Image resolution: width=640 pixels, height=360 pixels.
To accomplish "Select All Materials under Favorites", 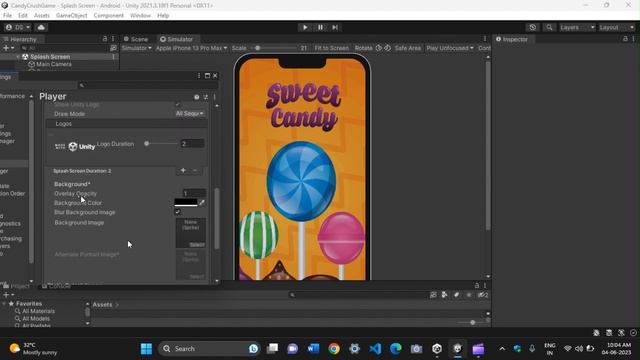I will pyautogui.click(x=38, y=311).
